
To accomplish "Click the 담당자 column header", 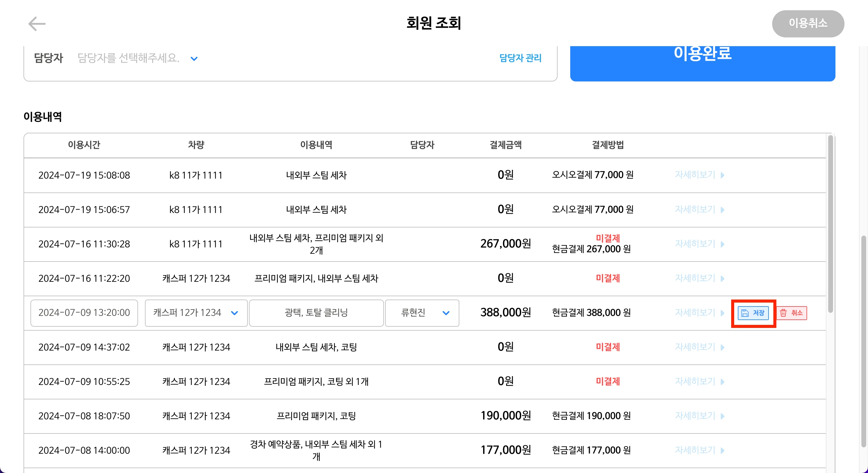I will point(422,145).
